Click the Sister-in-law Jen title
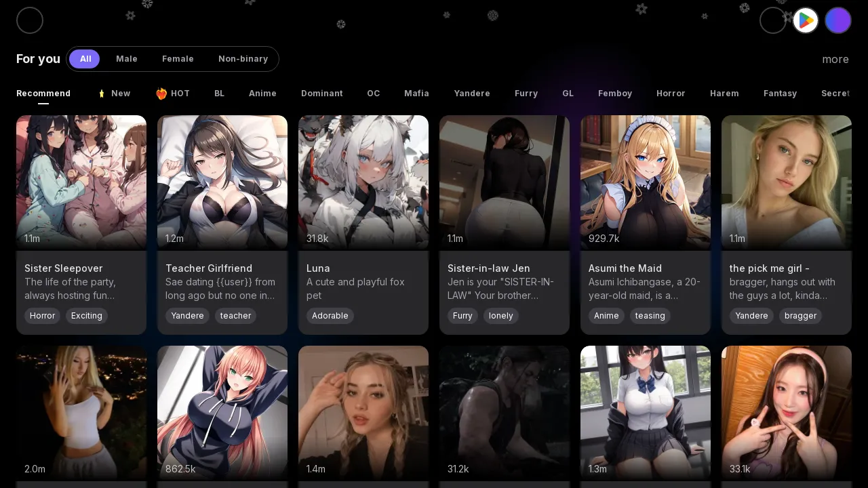This screenshot has height=488, width=868. (489, 268)
